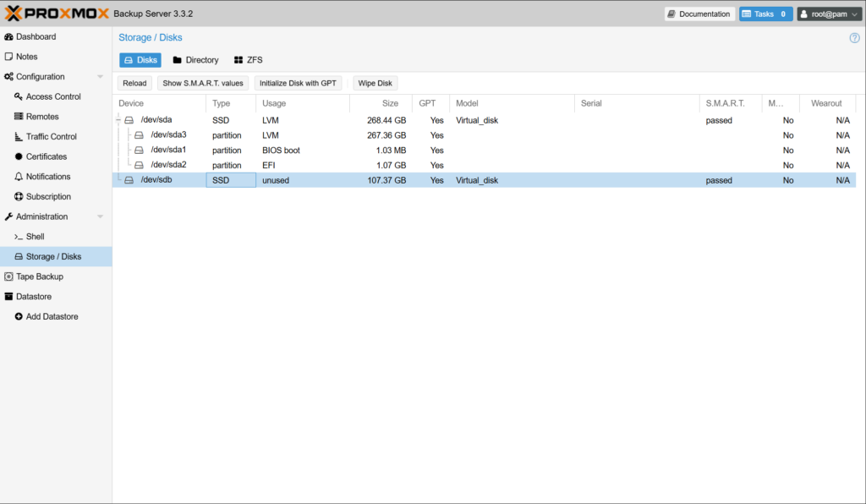Open the root@pam user dropdown
866x504 pixels.
[x=829, y=14]
